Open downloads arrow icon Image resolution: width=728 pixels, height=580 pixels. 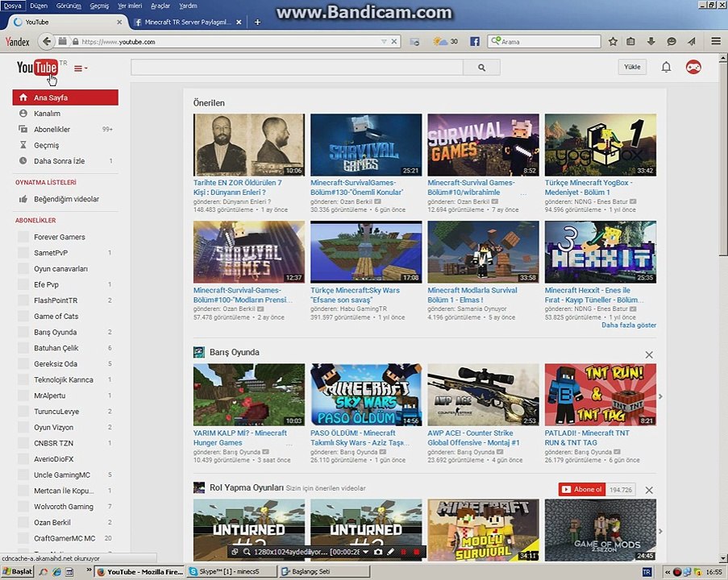[x=651, y=41]
